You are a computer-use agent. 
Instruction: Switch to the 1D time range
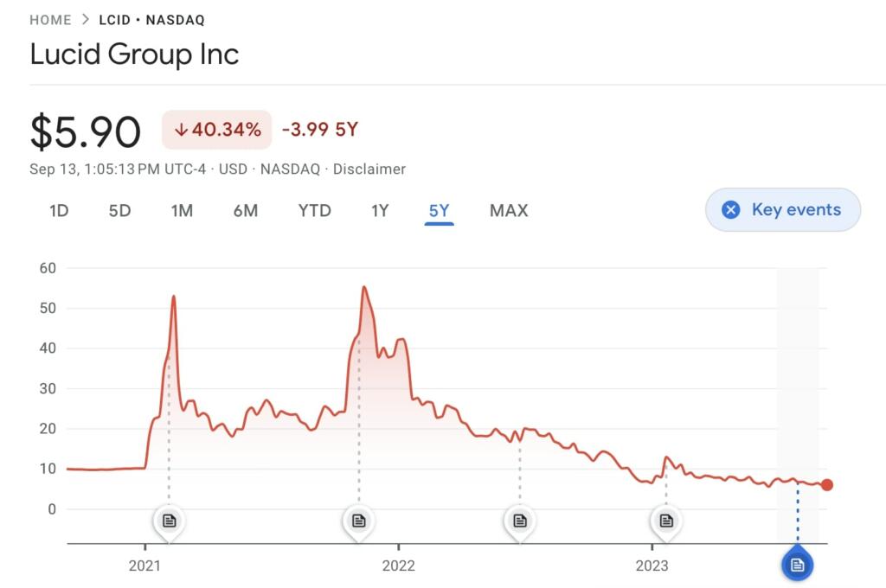click(59, 210)
